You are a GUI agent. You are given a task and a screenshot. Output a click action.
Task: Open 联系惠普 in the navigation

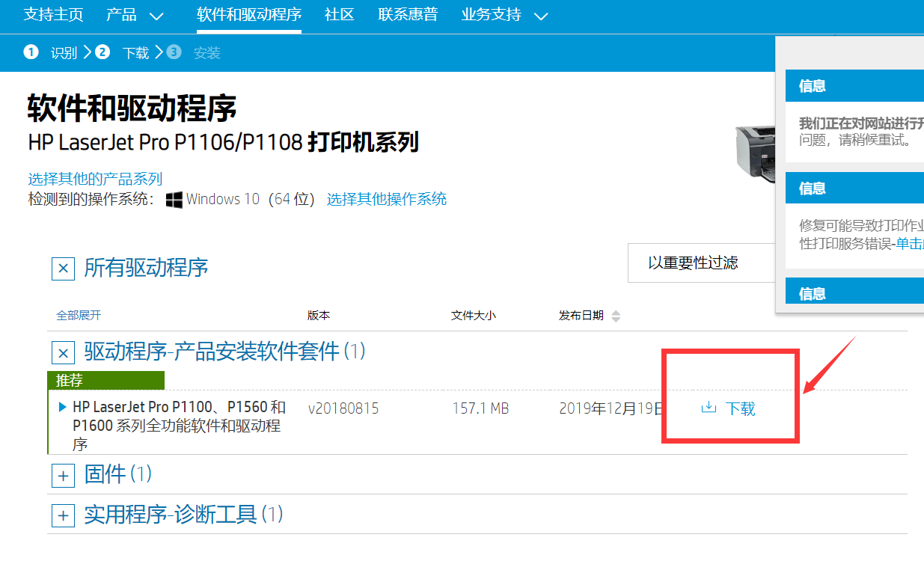pos(408,15)
